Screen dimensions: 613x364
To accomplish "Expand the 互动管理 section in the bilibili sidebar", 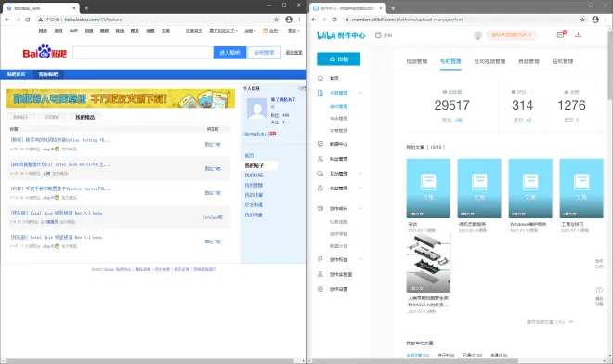I will (360, 174).
